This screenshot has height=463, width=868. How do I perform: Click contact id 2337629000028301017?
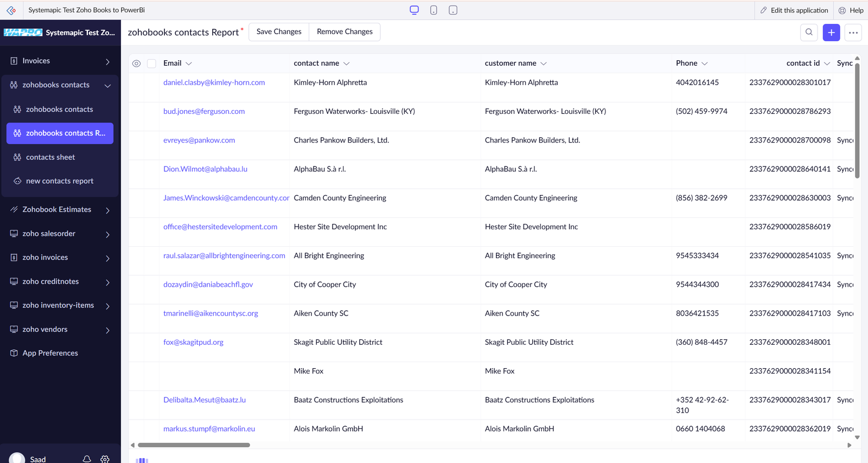(790, 82)
